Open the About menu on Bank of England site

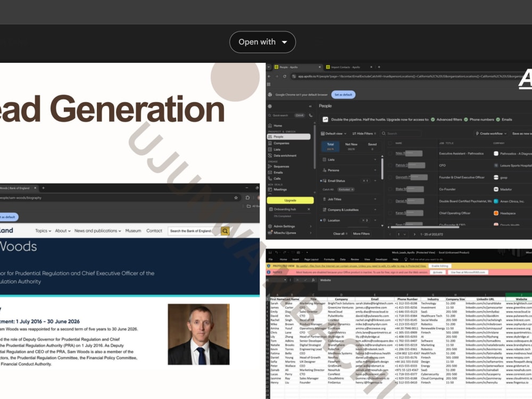click(x=63, y=231)
